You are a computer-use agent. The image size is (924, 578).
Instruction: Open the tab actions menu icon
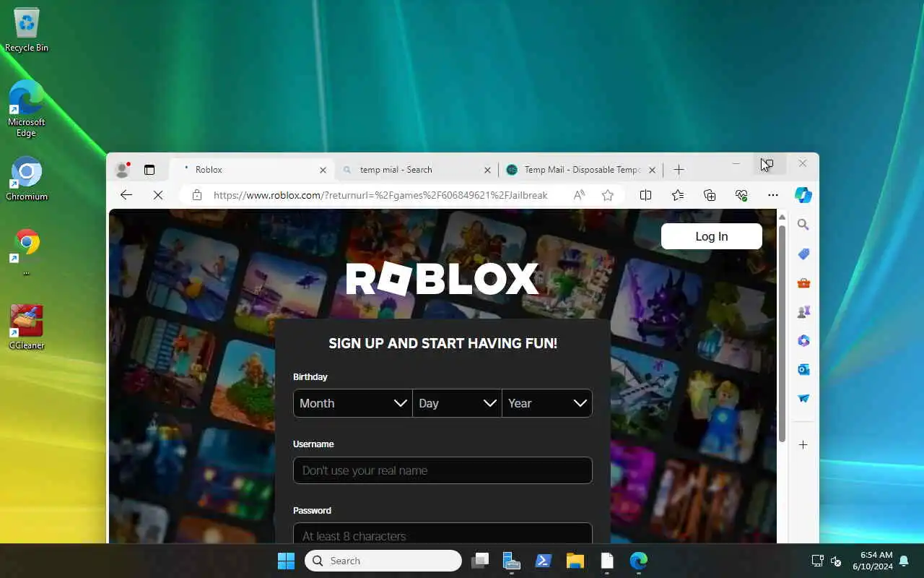[149, 170]
